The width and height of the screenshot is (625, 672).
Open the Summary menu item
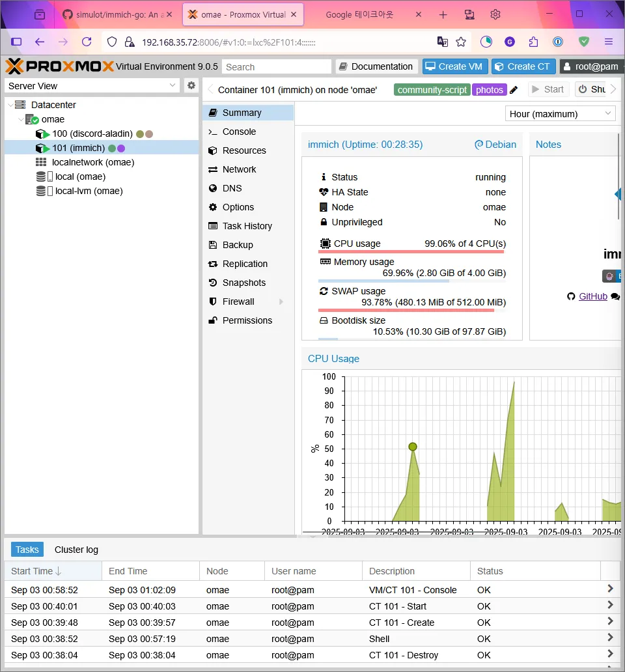(248, 113)
